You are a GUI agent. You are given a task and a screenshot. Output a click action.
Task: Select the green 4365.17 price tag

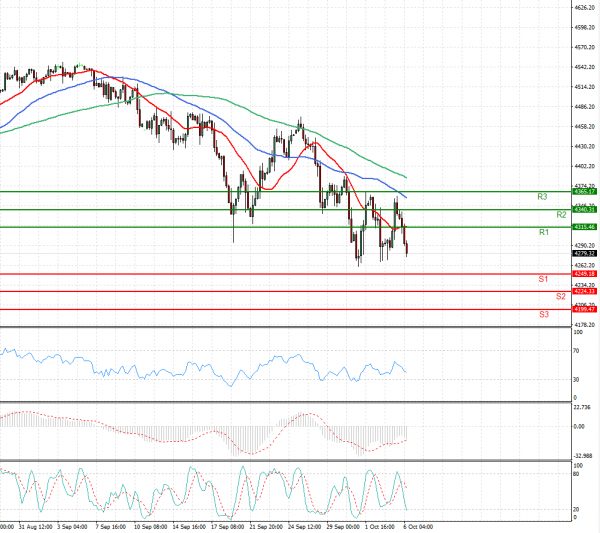[584, 191]
